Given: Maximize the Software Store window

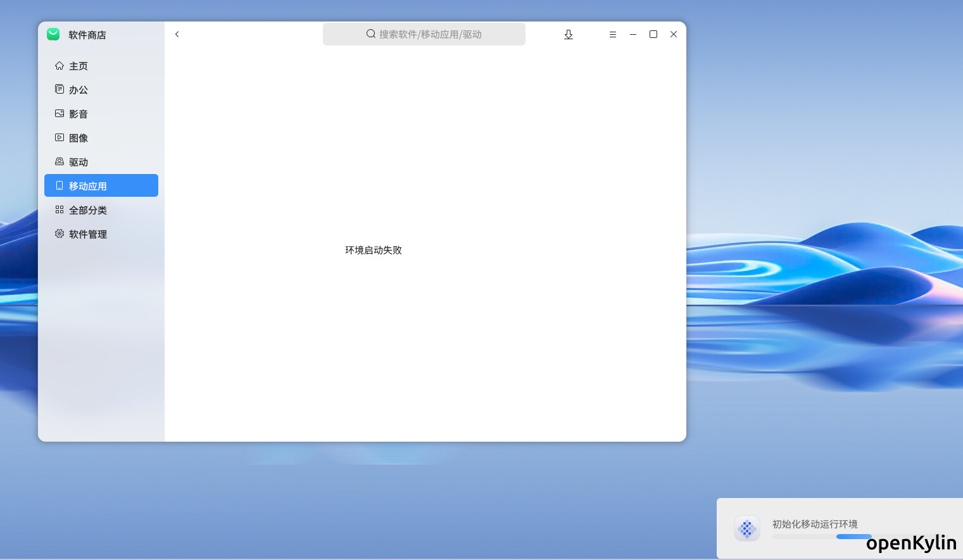Looking at the screenshot, I should click(653, 34).
